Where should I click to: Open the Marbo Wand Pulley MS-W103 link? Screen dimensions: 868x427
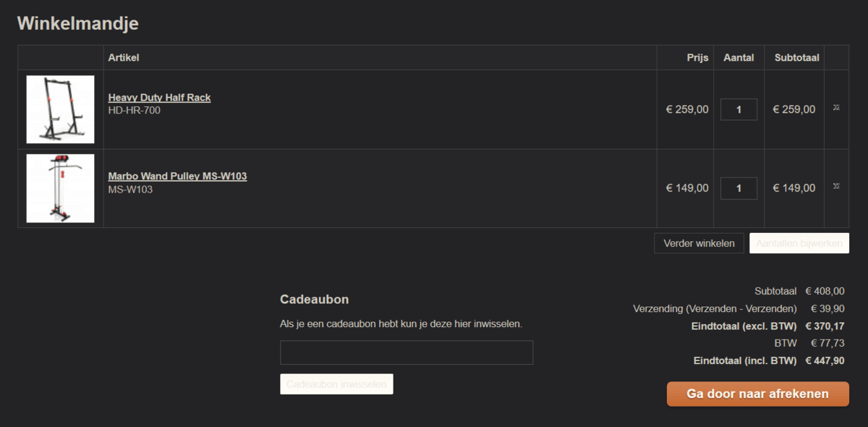[x=177, y=176]
